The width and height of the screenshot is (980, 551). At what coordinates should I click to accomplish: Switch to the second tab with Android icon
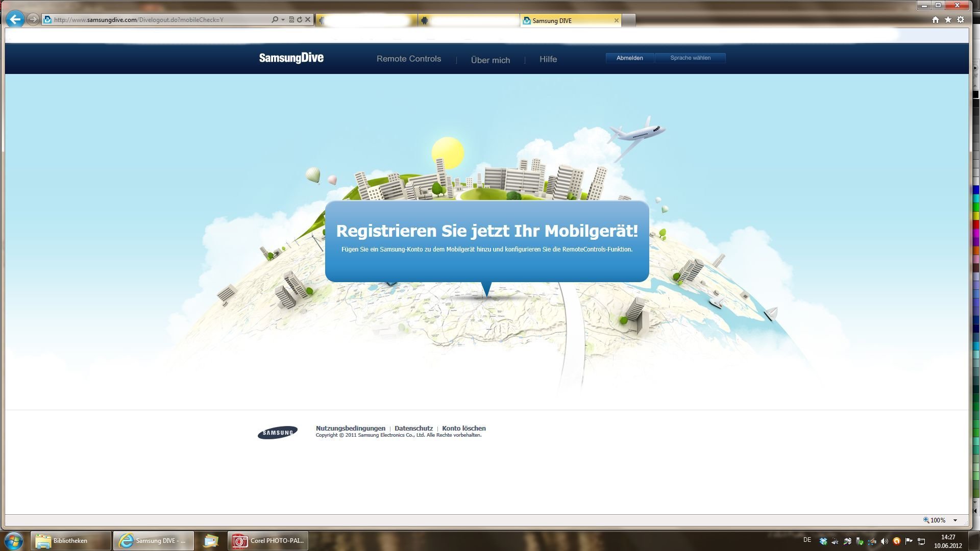pyautogui.click(x=469, y=20)
